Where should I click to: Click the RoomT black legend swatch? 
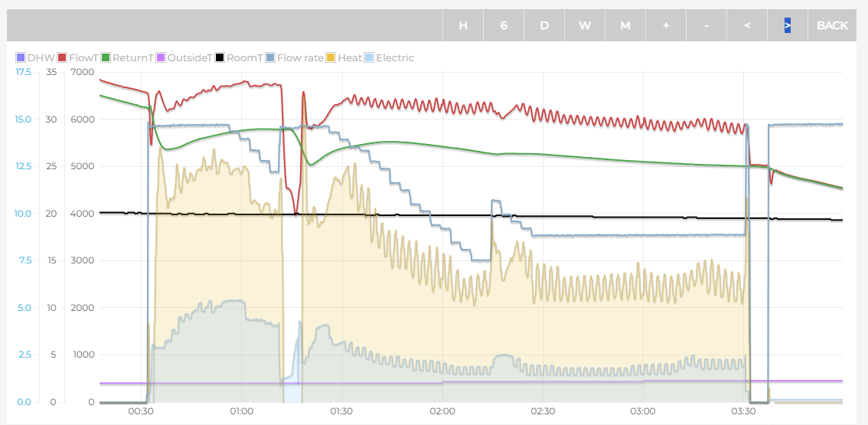pos(220,57)
